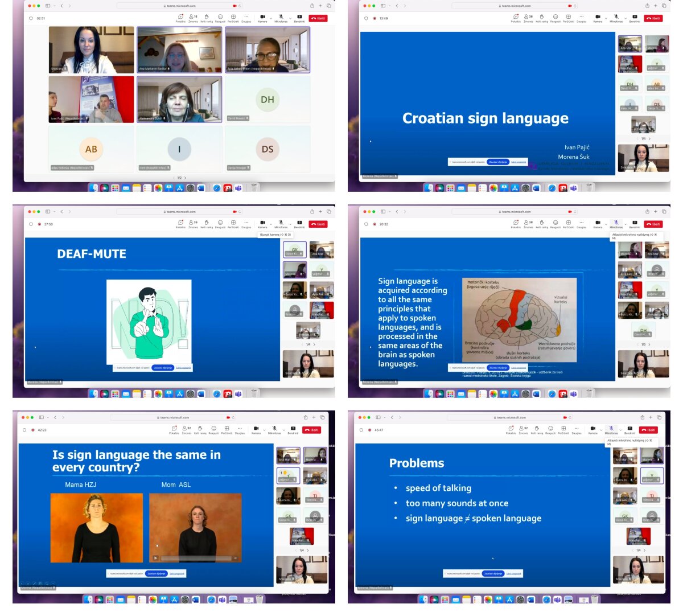Image resolution: width=683 pixels, height=616 pixels.
Task: Play the Mom ASL video on slide
Action: pos(155,558)
